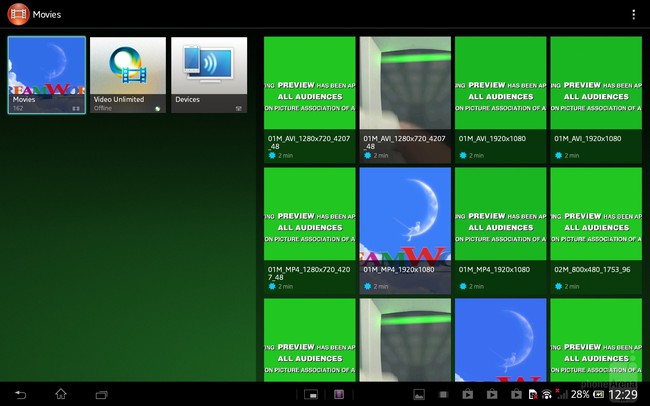Select the Movies category tile

tap(47, 75)
